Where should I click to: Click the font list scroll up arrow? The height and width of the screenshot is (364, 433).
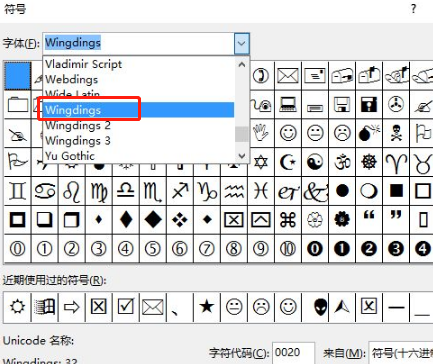(x=242, y=65)
